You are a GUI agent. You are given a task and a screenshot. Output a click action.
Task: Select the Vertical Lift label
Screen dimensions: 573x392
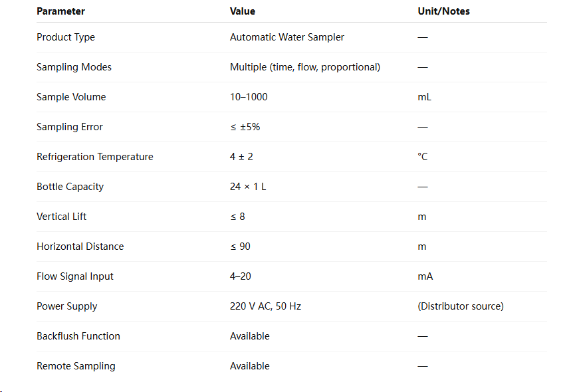pos(61,217)
